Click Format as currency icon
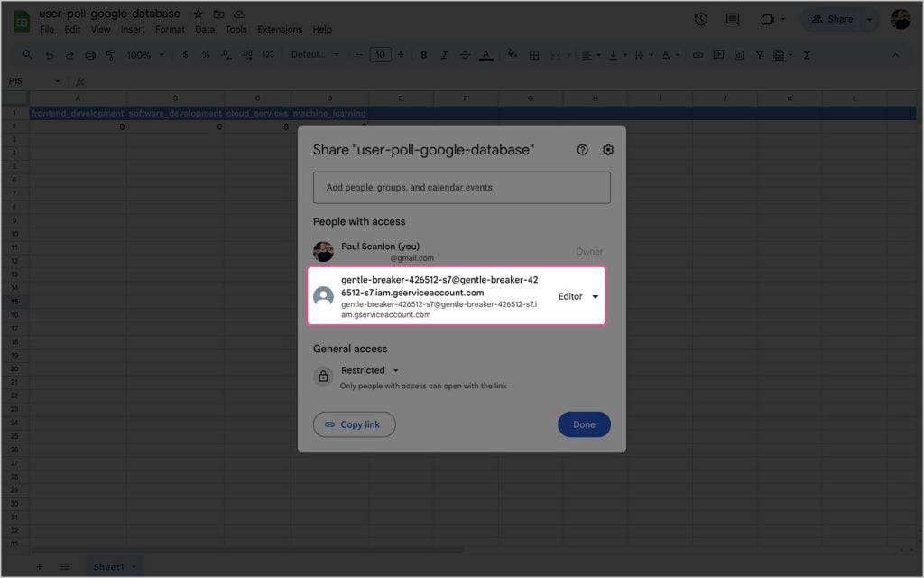924x578 pixels. coord(185,55)
